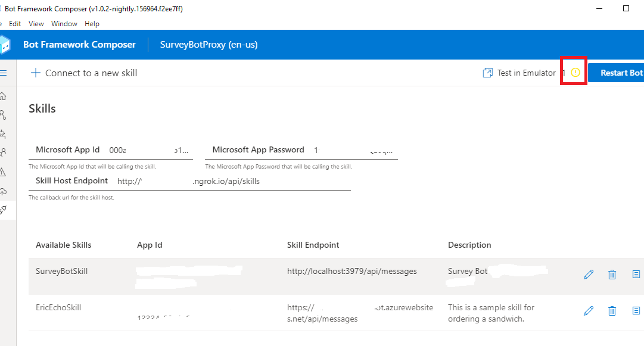Click the localhost:3979/api/messages endpoint cell
The width and height of the screenshot is (644, 346).
tap(352, 272)
